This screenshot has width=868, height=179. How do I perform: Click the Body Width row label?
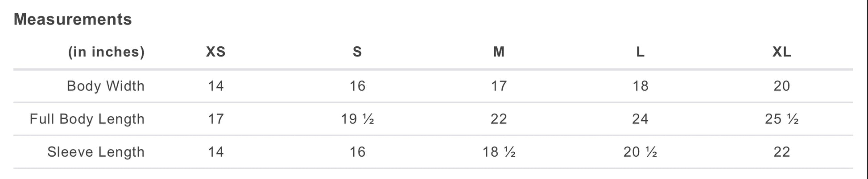click(x=106, y=86)
